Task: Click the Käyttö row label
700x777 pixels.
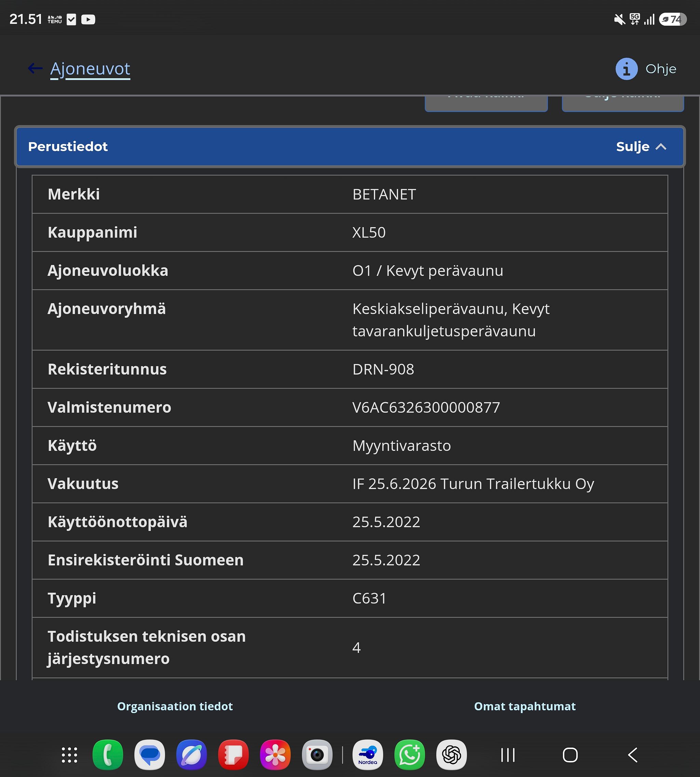Action: [x=72, y=445]
